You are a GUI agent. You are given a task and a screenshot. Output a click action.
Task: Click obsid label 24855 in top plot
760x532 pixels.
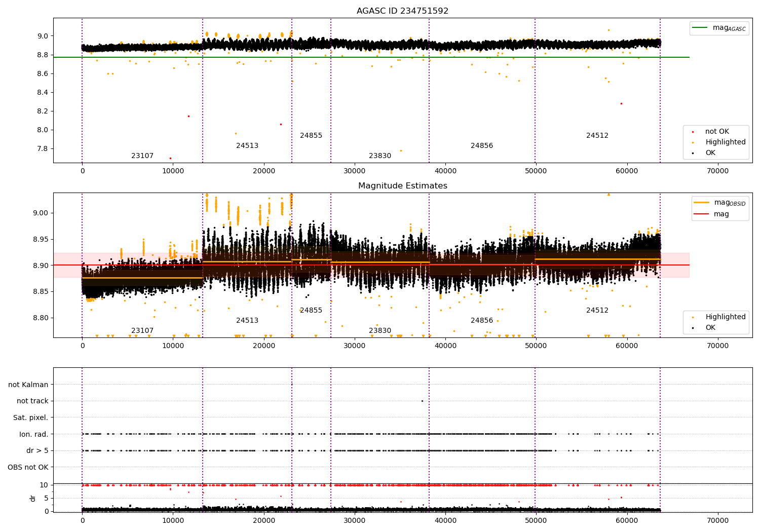click(311, 136)
